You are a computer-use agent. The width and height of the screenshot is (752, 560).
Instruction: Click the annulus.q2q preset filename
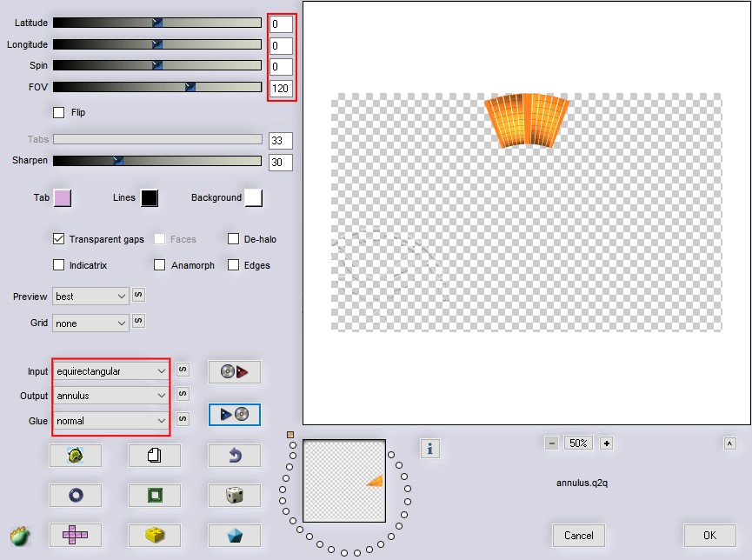(582, 483)
